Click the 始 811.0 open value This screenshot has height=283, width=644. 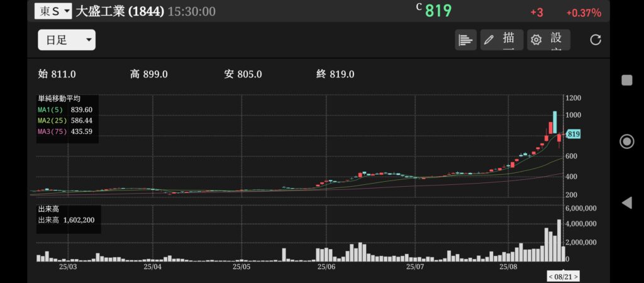(x=57, y=74)
